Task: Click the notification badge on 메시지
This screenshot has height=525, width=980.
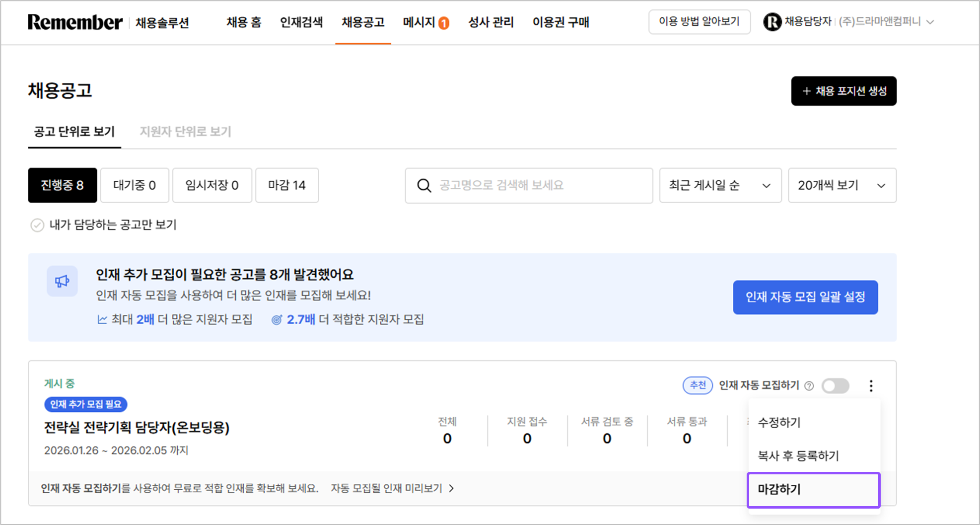Action: [x=444, y=23]
